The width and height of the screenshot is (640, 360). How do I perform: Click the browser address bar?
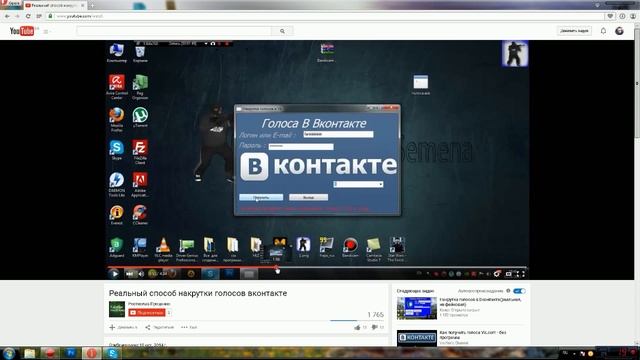pyautogui.click(x=327, y=16)
